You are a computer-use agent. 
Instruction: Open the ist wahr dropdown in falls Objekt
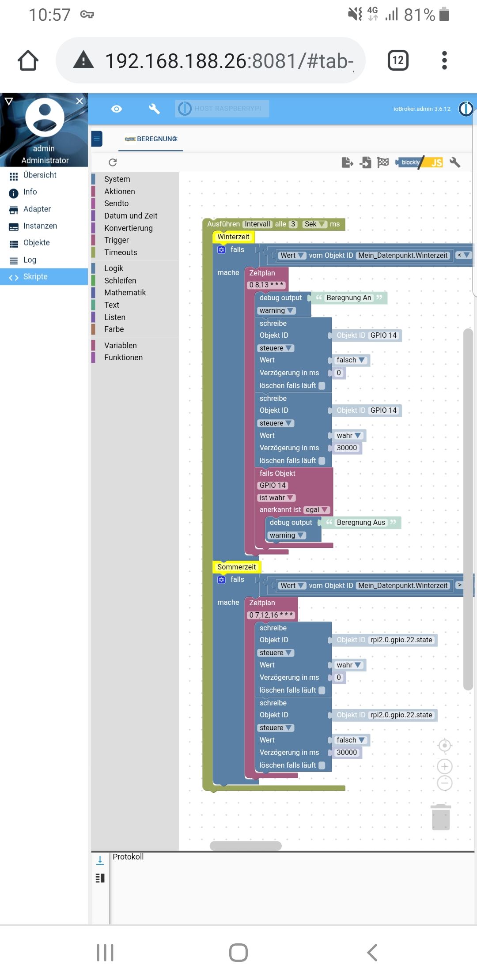[x=276, y=498]
